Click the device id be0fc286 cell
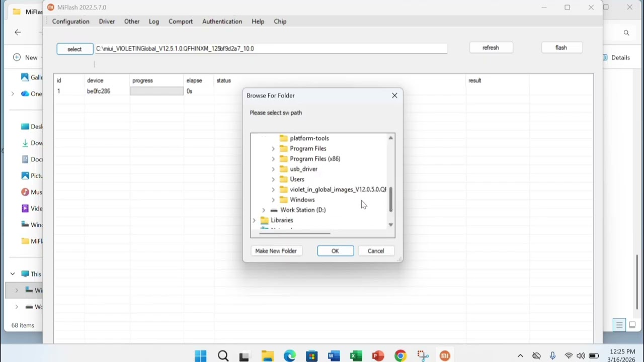 [98, 91]
